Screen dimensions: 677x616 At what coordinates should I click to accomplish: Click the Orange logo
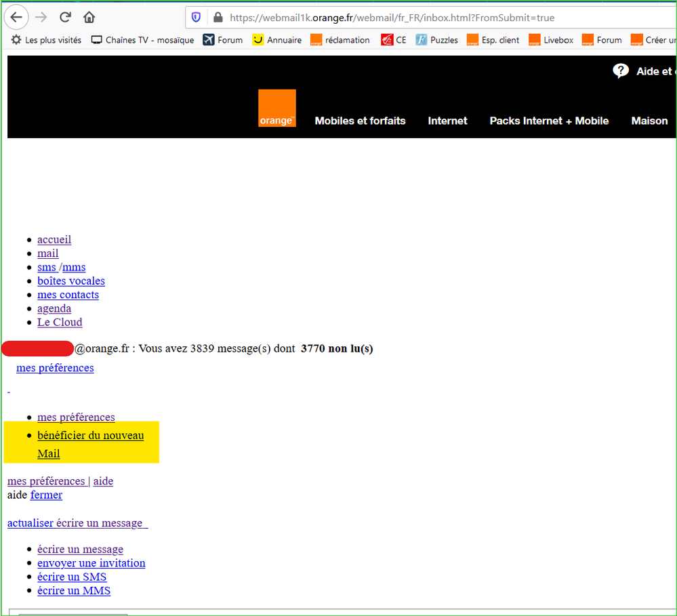click(x=276, y=108)
